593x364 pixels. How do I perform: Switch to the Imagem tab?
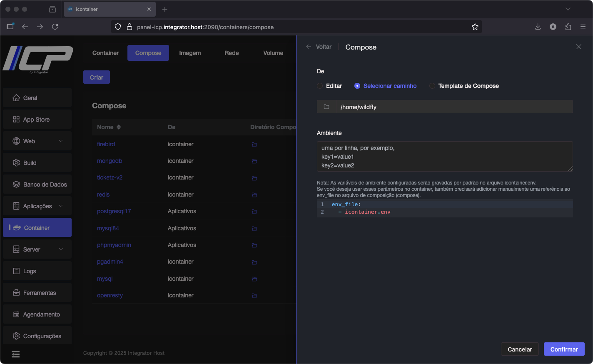190,53
